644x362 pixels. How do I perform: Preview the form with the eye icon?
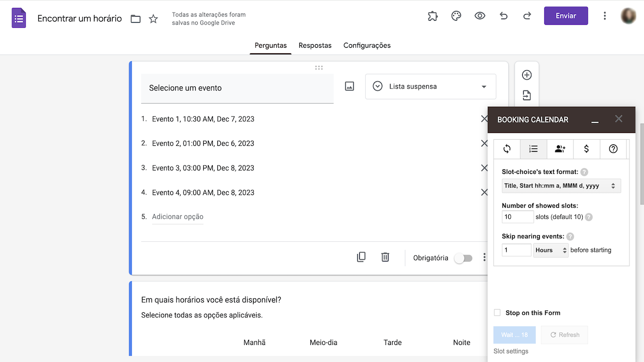point(480,16)
